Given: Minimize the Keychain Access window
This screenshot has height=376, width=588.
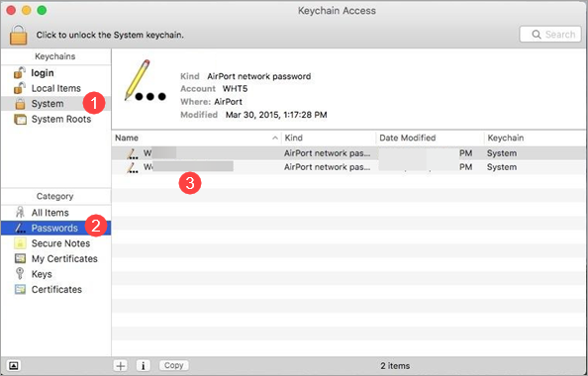Looking at the screenshot, I should click(x=27, y=11).
